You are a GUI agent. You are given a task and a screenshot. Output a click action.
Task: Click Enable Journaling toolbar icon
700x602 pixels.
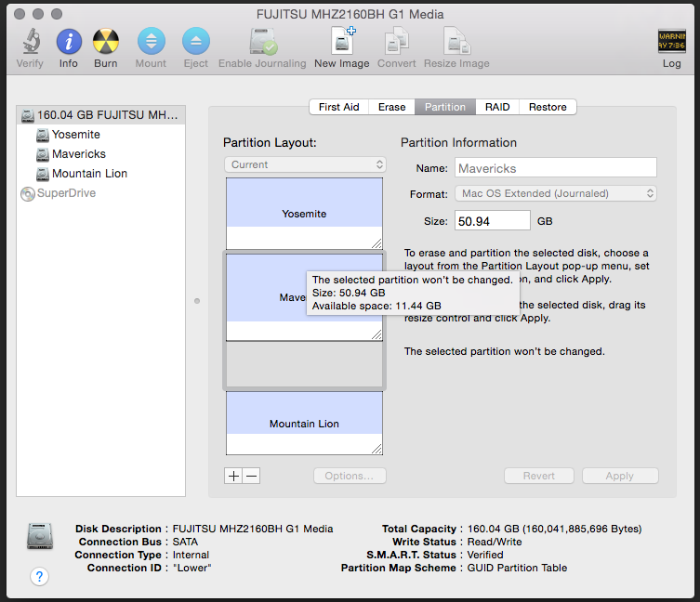pyautogui.click(x=262, y=42)
